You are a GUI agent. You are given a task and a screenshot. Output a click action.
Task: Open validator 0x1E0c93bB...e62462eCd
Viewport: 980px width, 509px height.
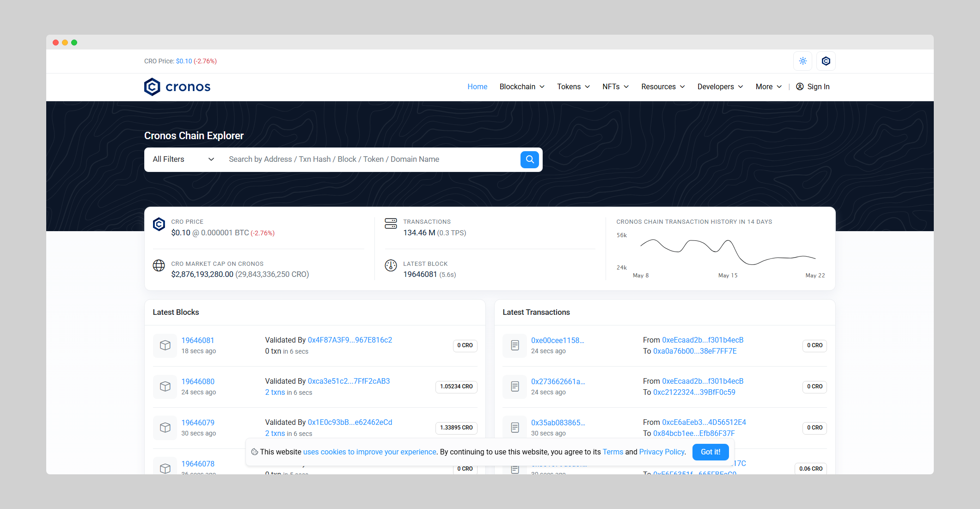click(x=350, y=423)
